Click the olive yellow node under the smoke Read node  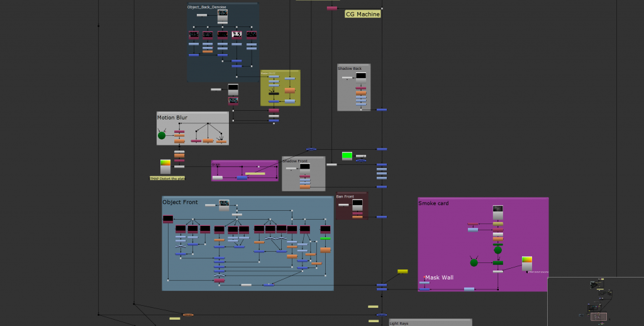[498, 224]
